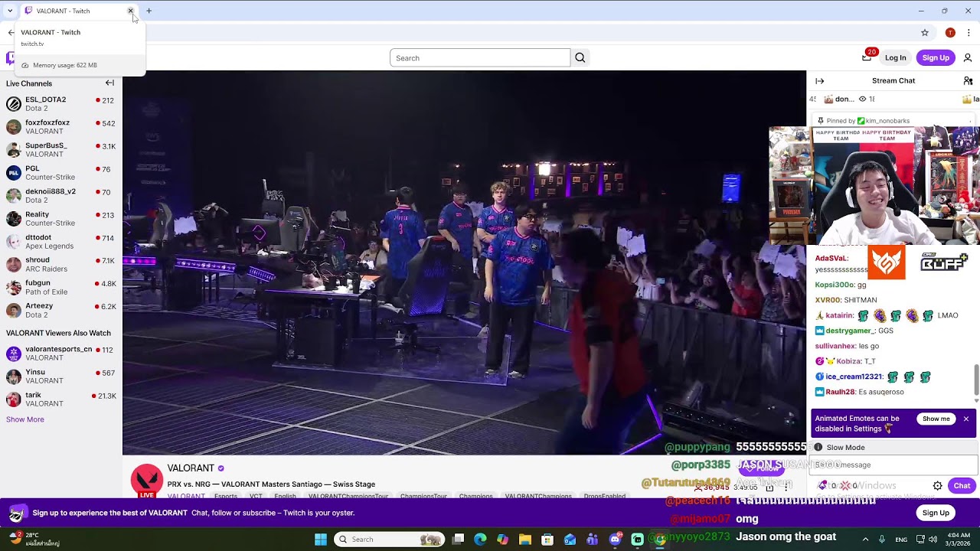
Task: Open Yinsu VALORANT channel
Action: (x=61, y=377)
